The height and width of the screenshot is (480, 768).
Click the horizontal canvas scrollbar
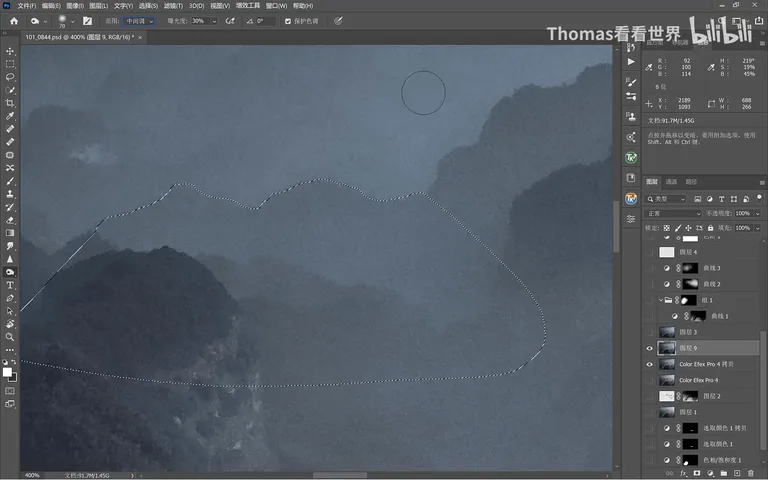click(x=340, y=475)
